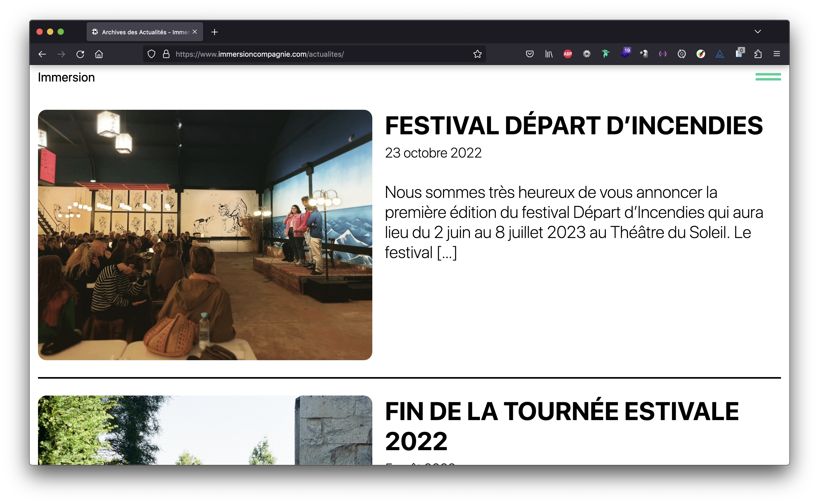Close the Archives des Actualités tab
Image resolution: width=819 pixels, height=504 pixels.
[195, 32]
